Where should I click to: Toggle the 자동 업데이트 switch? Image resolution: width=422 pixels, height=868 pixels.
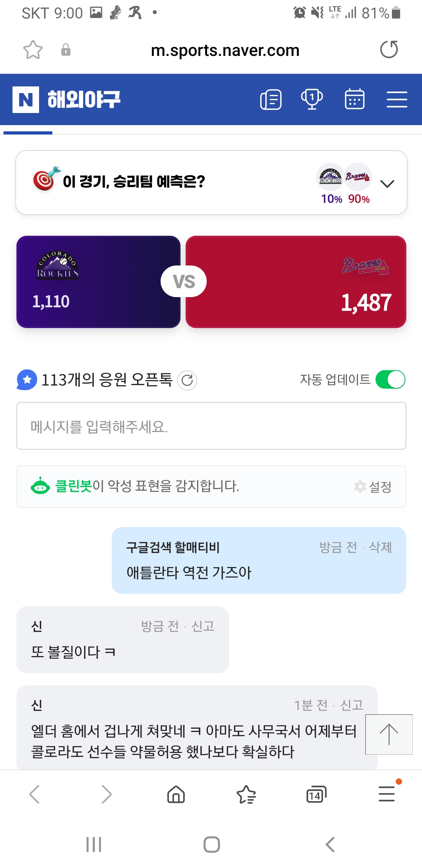pos(390,380)
